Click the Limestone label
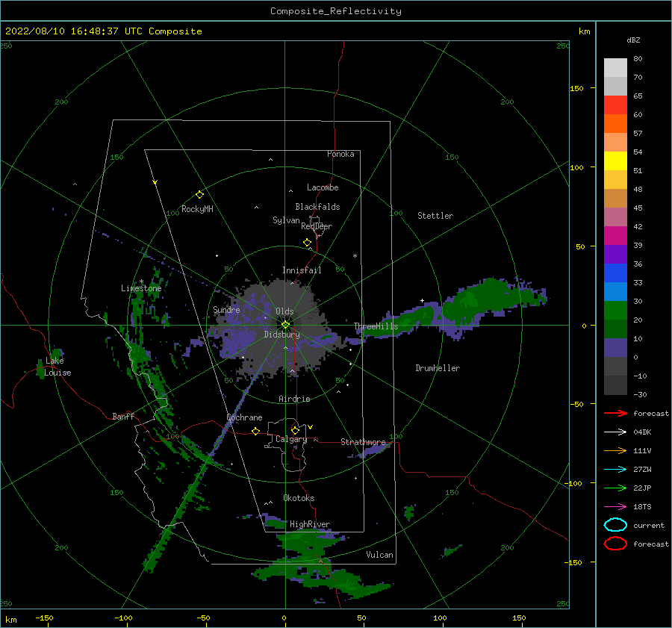672x628 pixels. tap(141, 288)
